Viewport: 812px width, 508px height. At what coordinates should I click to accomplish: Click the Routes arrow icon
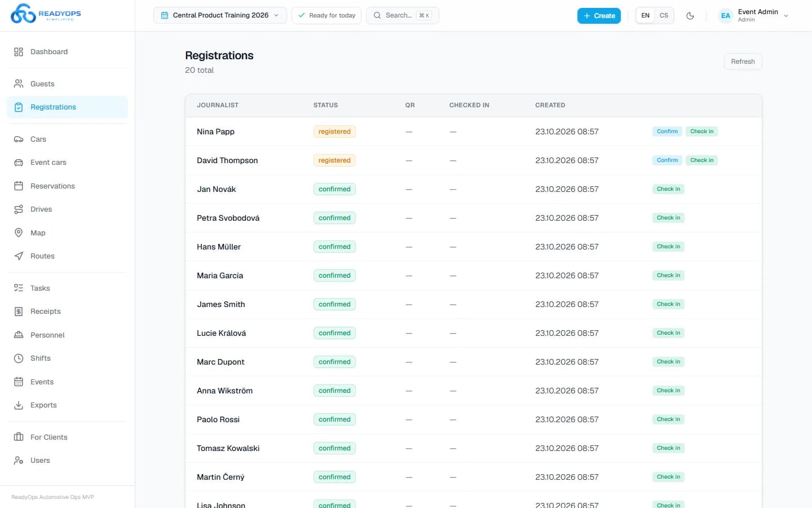click(x=19, y=256)
